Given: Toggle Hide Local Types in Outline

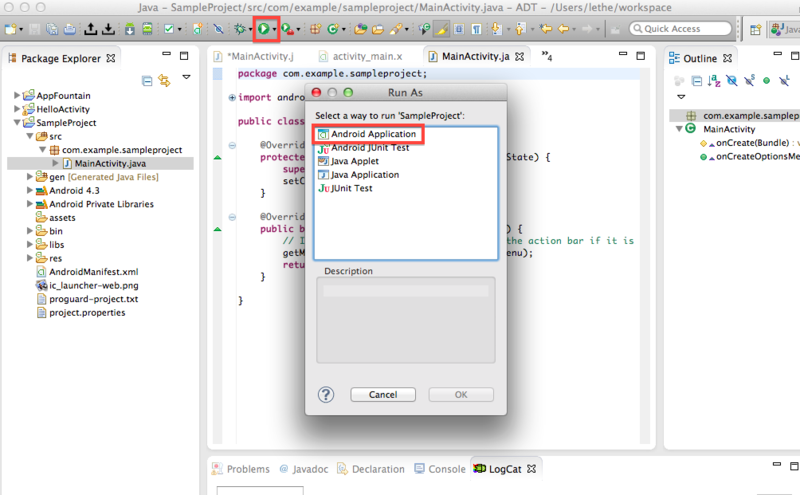Looking at the screenshot, I should point(784,81).
